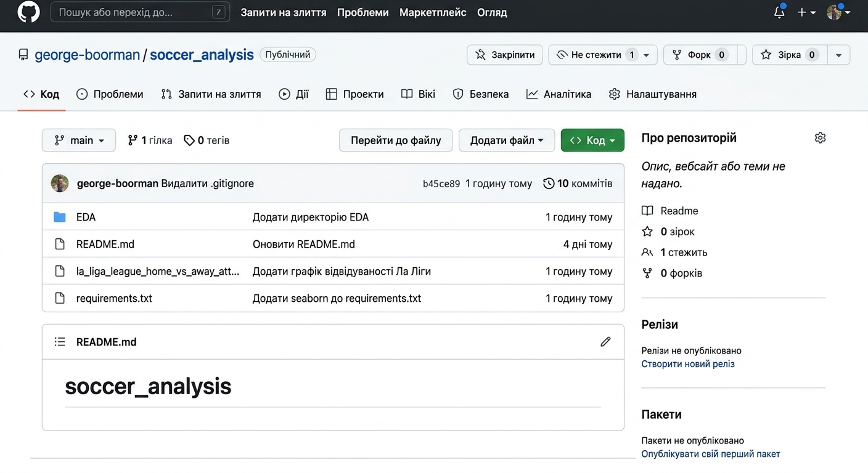Go to Маркетплейс in top navigation
This screenshot has height=473, width=868.
tap(433, 12)
